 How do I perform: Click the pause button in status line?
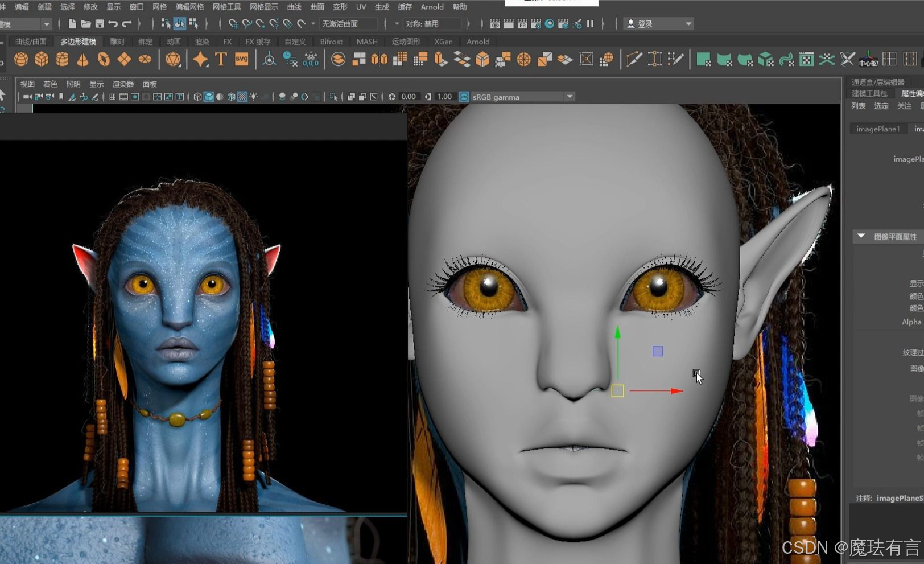click(590, 24)
